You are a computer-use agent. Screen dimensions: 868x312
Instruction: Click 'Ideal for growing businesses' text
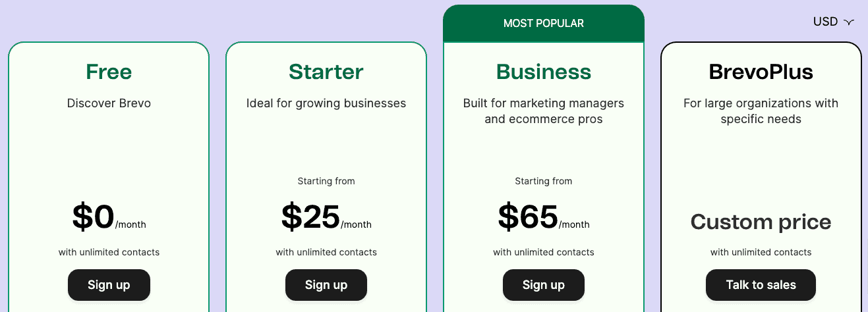click(x=326, y=103)
